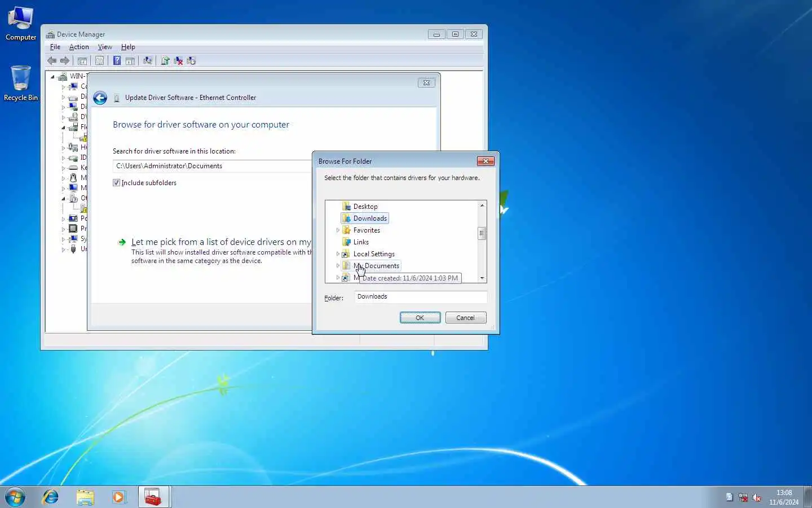Viewport: 812px width, 508px height.
Task: Toggle the Include subfolders checkbox
Action: tap(116, 183)
